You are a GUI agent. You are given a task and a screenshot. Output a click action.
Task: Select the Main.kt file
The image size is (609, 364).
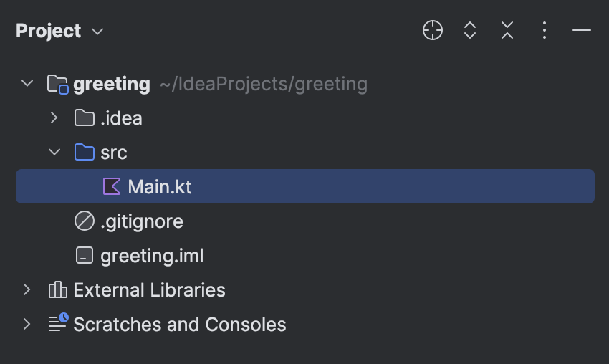(x=160, y=187)
